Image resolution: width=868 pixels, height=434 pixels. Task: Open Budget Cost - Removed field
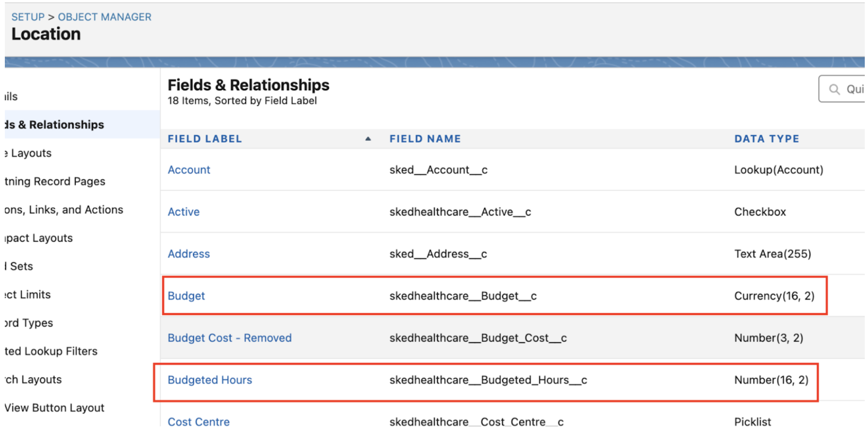(x=229, y=338)
